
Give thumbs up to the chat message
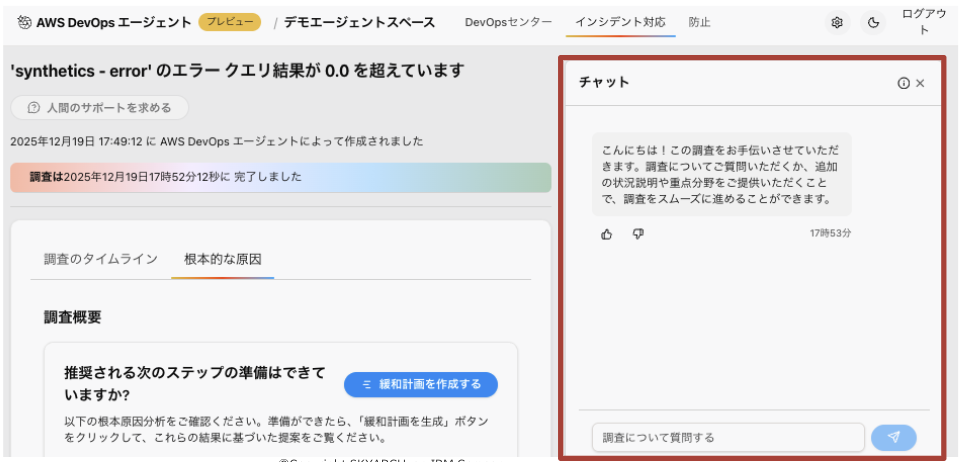(x=607, y=234)
